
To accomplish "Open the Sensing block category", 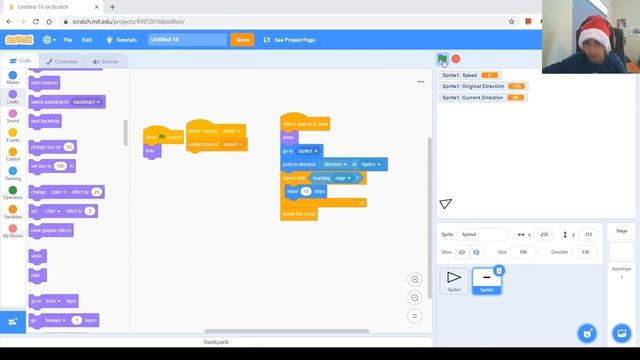I will click(x=13, y=173).
